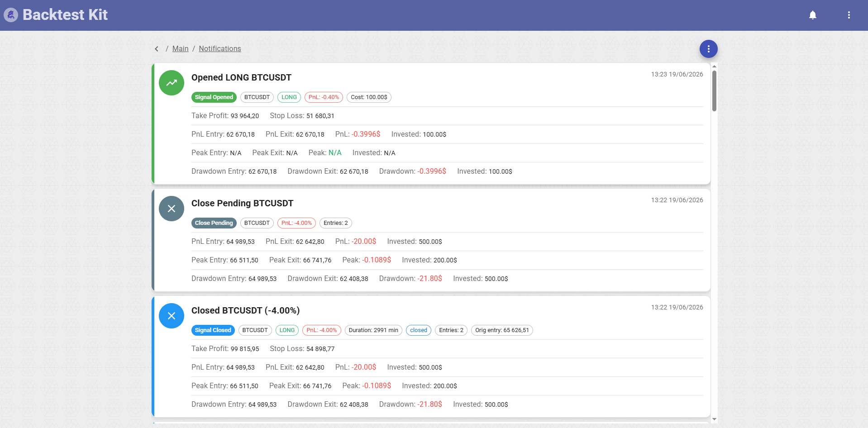
Task: Select the Opened LONG BTCUSDT title
Action: pos(241,77)
